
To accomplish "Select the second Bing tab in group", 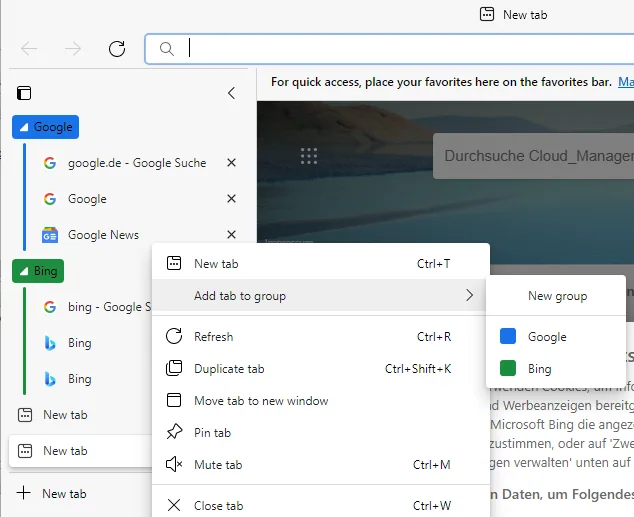I will pyautogui.click(x=95, y=379).
